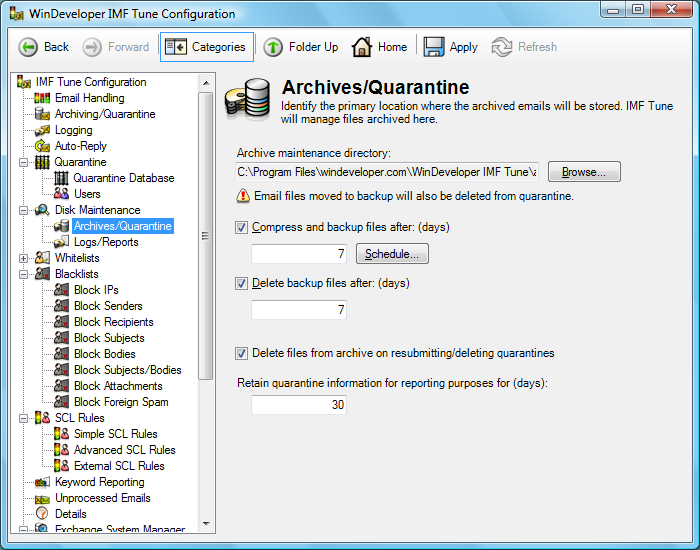Select the highlighted Archives/Quarantine tree item
The image size is (700, 550).
click(123, 226)
